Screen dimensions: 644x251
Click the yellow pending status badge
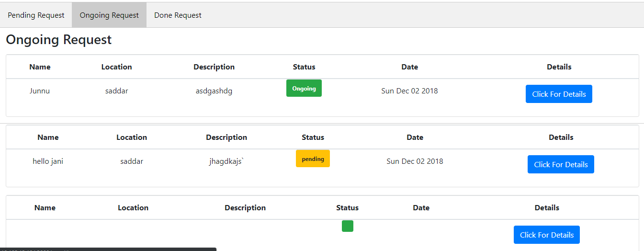(x=313, y=159)
